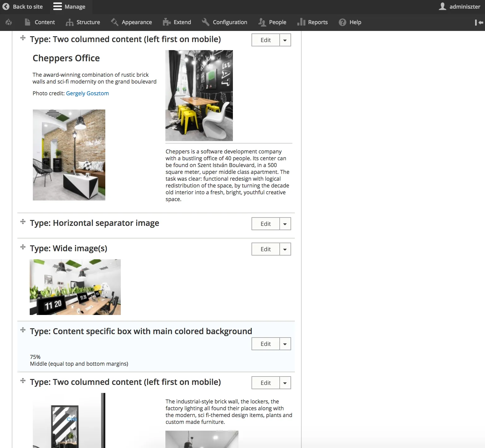Grab the handle of Horizontal separator image

[23, 222]
